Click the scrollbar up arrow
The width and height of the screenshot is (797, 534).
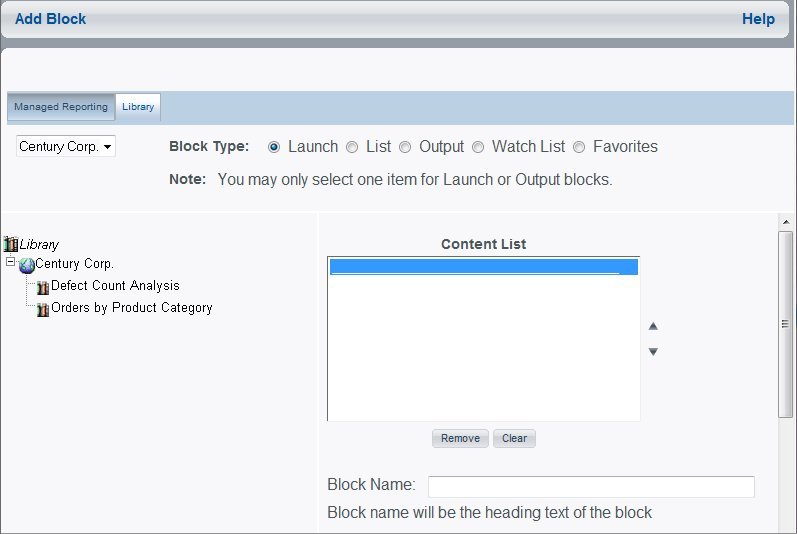pos(786,222)
